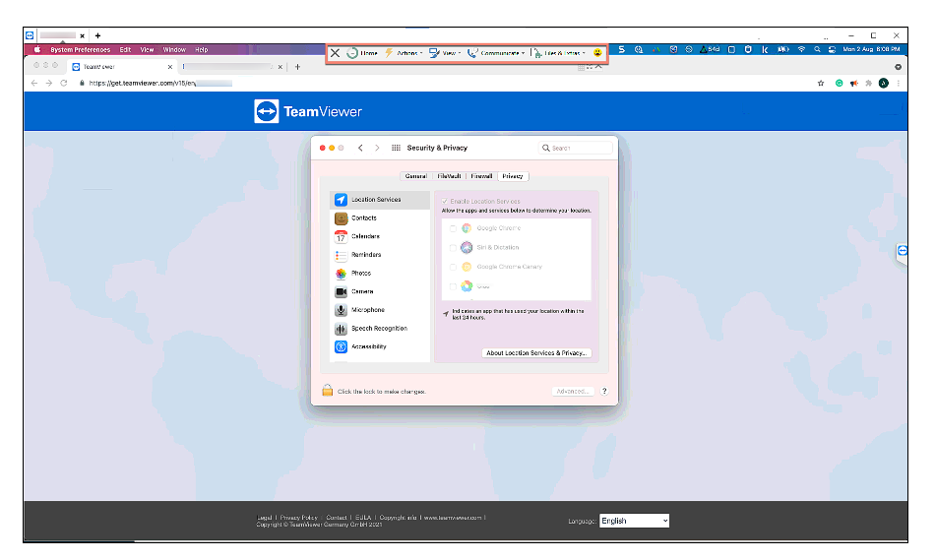Open the Edit menu in macOS menu bar

(x=125, y=49)
